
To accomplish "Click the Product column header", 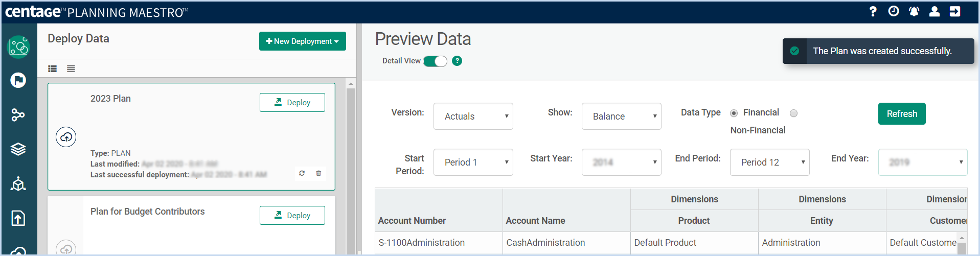I will click(x=694, y=221).
